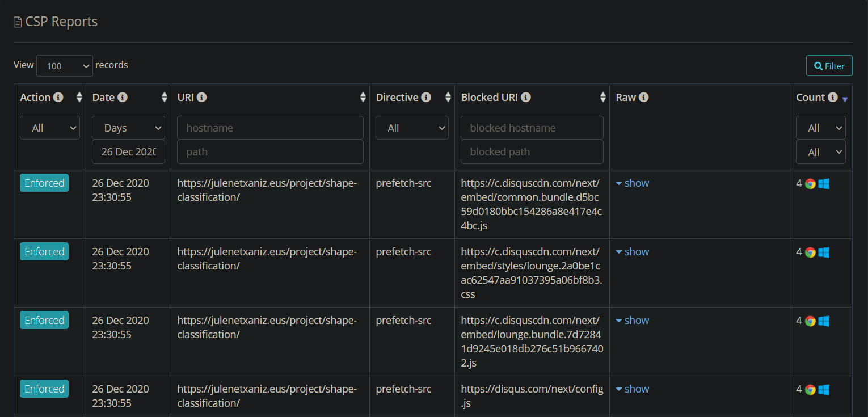Click the info icon next to Raw
Viewport: 868px width, 417px height.
(643, 98)
